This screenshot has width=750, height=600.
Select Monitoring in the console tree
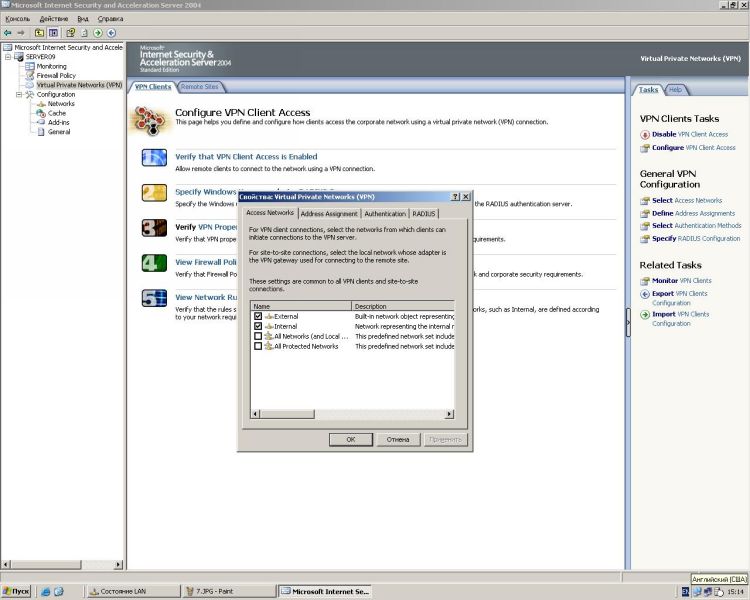pos(51,66)
